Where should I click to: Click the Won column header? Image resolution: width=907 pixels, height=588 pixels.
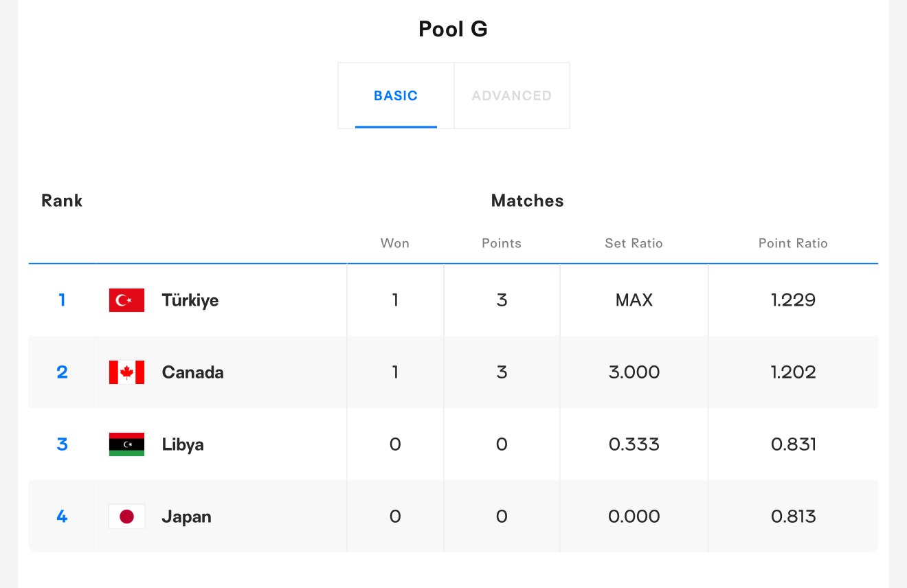tap(395, 243)
